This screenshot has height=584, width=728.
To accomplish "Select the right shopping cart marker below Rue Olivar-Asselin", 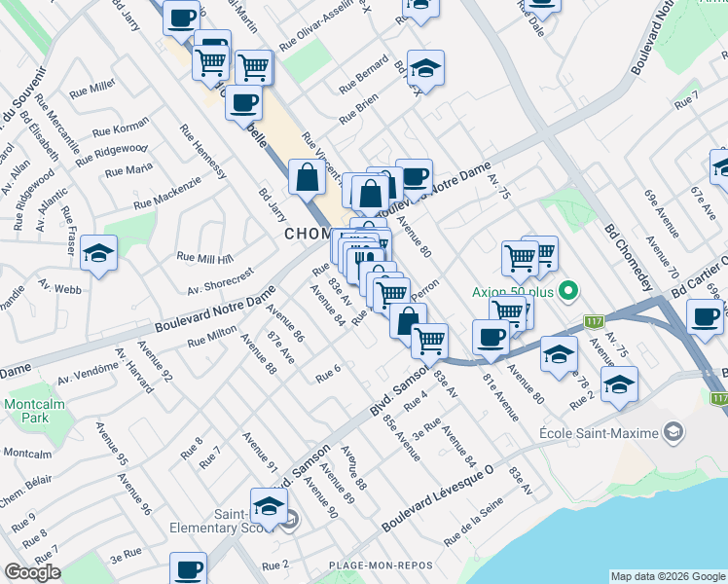I will pos(254,69).
